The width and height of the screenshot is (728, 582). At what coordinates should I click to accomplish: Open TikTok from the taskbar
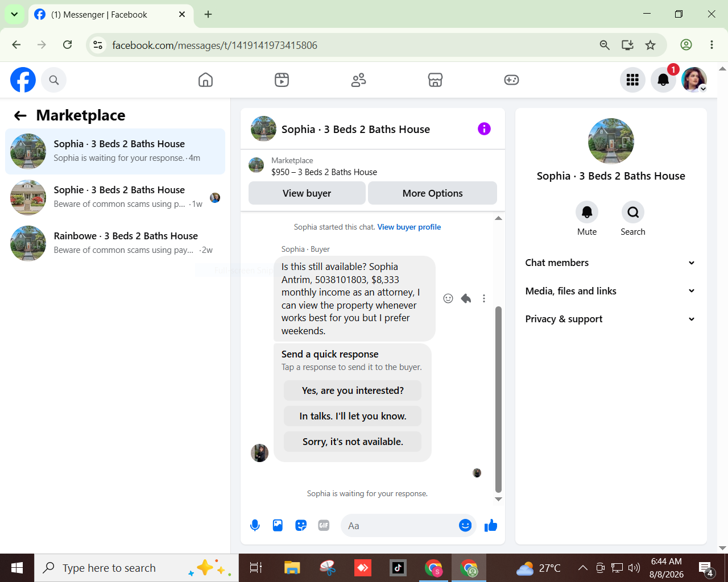[398, 568]
